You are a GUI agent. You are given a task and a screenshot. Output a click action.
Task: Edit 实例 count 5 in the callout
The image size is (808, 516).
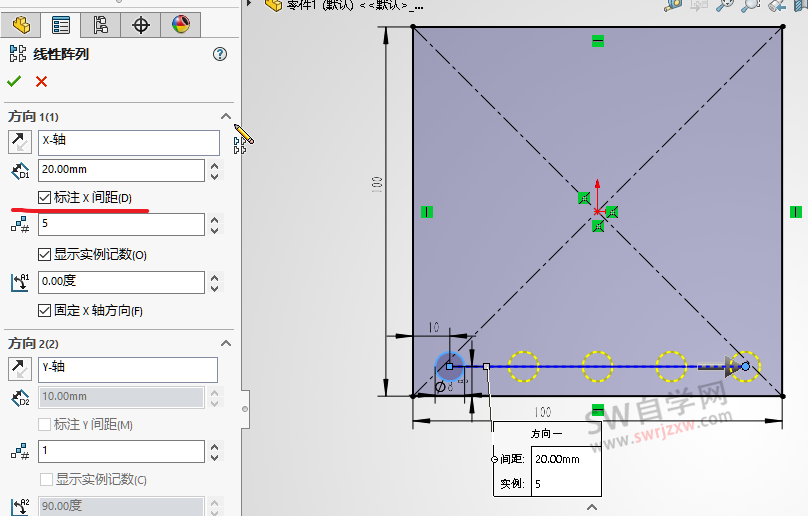click(566, 484)
